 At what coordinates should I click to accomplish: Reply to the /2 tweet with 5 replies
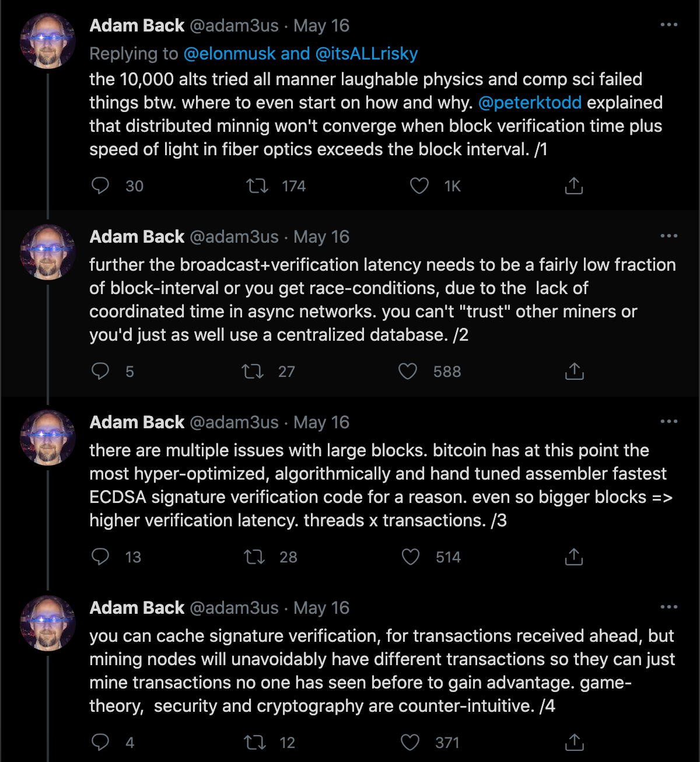pyautogui.click(x=100, y=371)
